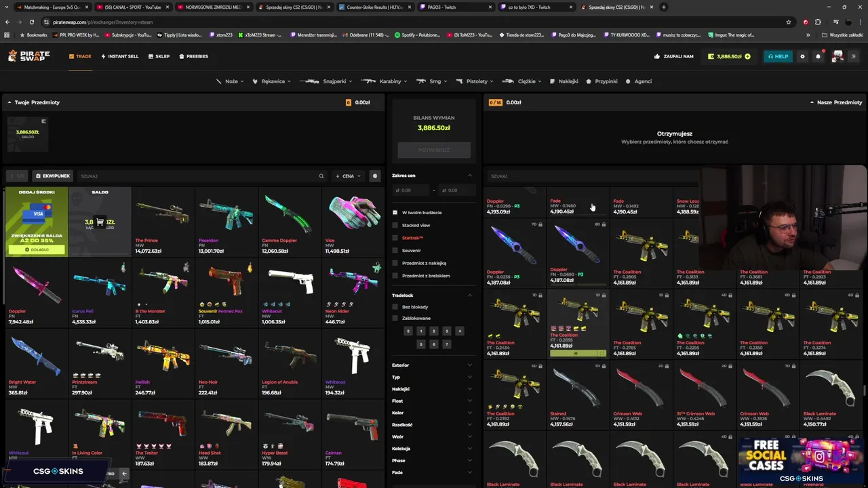Viewport: 868px width, 488px height.
Task: Select the Printstream item priced 297.90zł
Action: [x=100, y=364]
